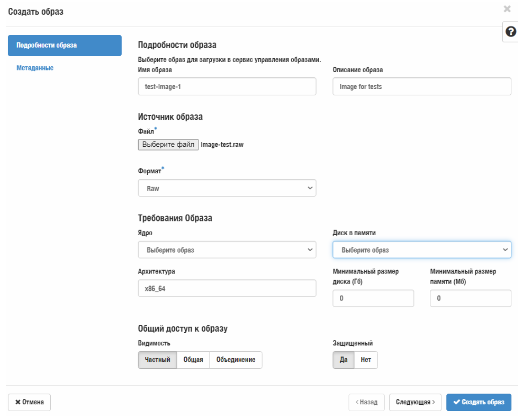Expand the Формат dropdown showing Raw

coord(227,188)
